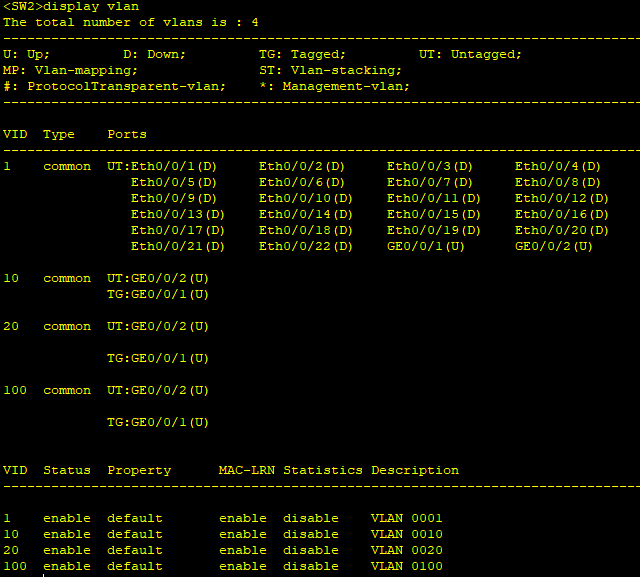Click the 'Description' column header
The width and height of the screenshot is (640, 577).
click(415, 470)
